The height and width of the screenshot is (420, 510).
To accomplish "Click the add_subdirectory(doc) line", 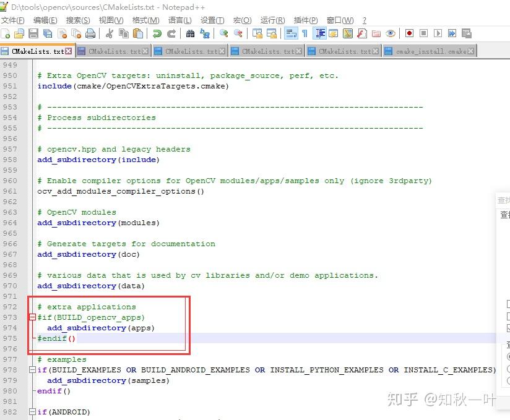I will tap(89, 254).
